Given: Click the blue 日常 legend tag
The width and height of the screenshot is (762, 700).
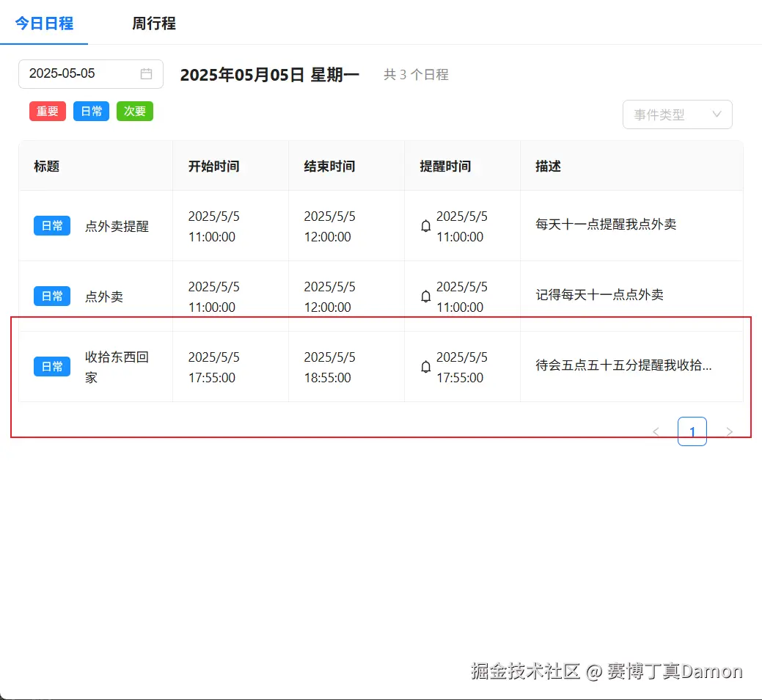Looking at the screenshot, I should coord(92,112).
